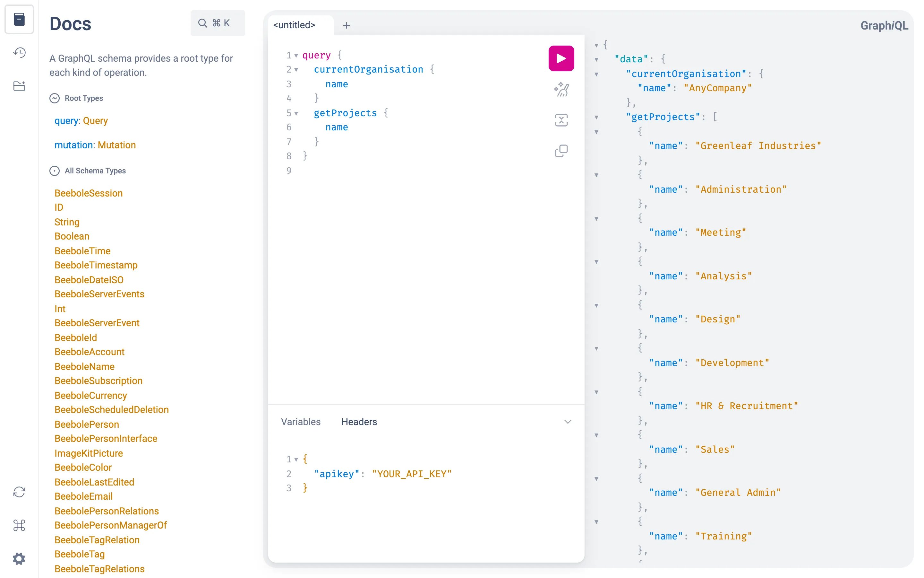Collapse the variables and headers editor chevron

[x=568, y=422]
